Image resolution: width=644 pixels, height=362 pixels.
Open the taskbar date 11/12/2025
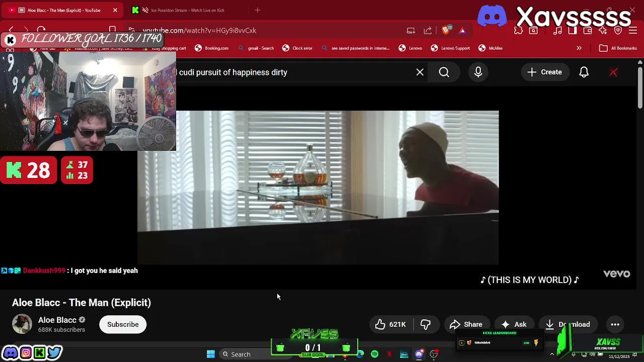pos(619,356)
